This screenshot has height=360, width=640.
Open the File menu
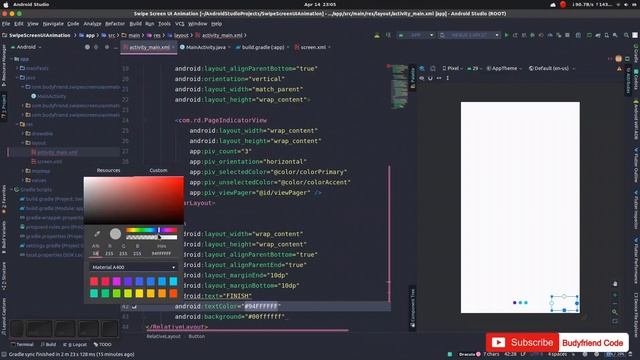[6, 24]
